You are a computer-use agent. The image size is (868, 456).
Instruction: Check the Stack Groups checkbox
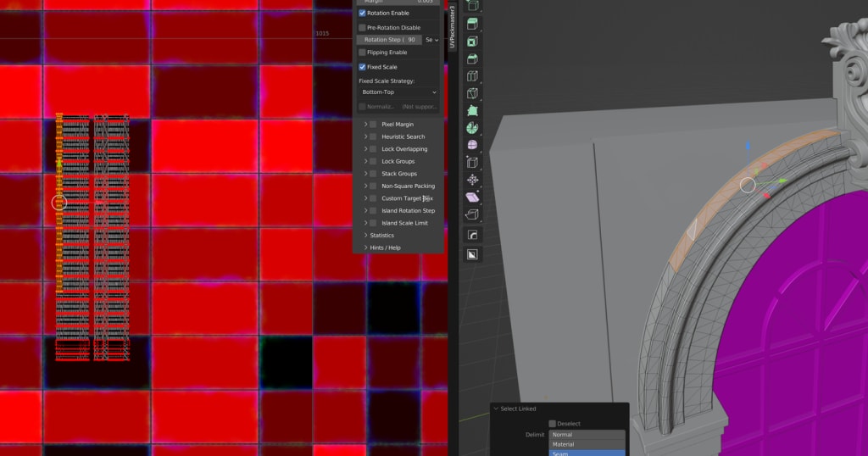click(373, 174)
